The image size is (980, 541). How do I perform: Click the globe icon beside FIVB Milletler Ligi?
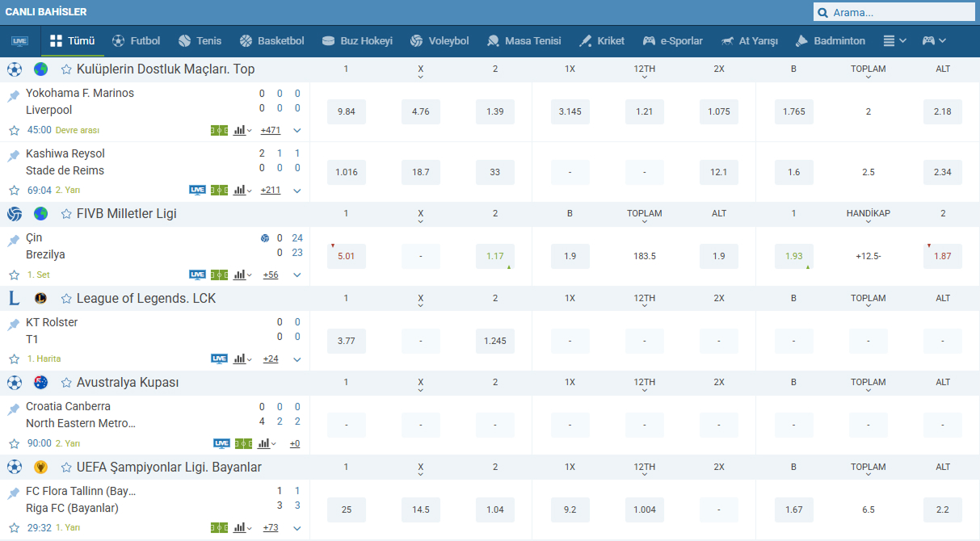point(41,214)
